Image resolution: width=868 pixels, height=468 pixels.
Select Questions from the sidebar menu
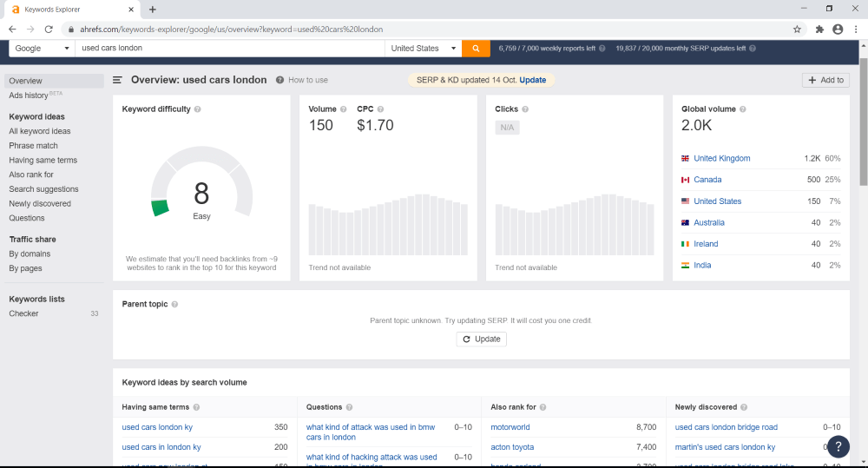pyautogui.click(x=27, y=218)
